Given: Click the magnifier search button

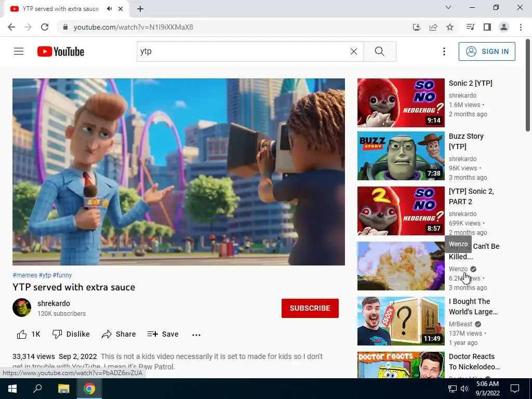Looking at the screenshot, I should [380, 51].
